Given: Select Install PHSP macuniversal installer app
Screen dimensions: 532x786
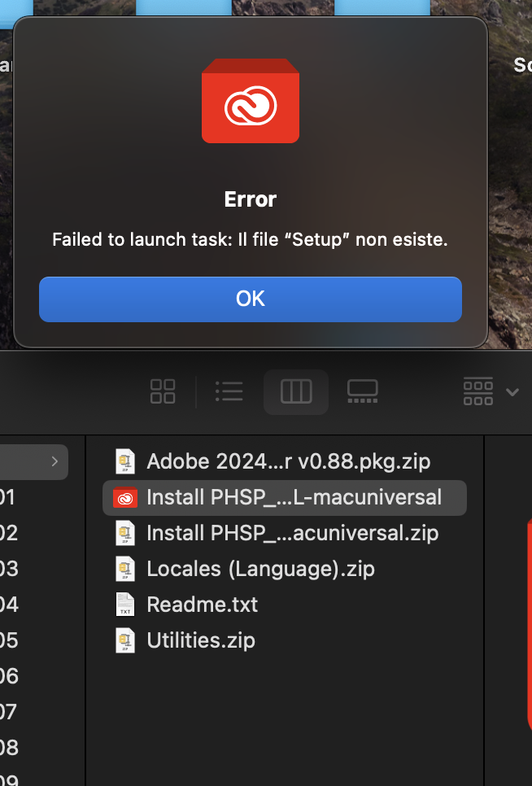Looking at the screenshot, I should click(285, 497).
